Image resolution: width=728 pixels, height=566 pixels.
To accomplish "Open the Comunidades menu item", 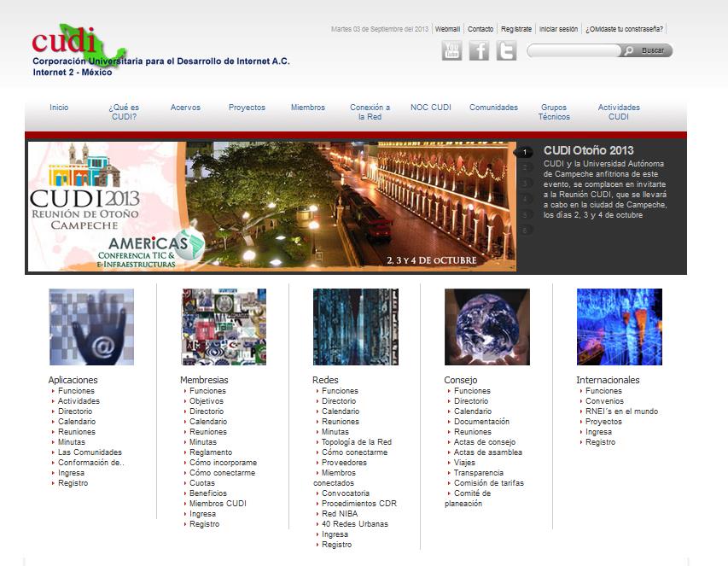I will tap(493, 108).
